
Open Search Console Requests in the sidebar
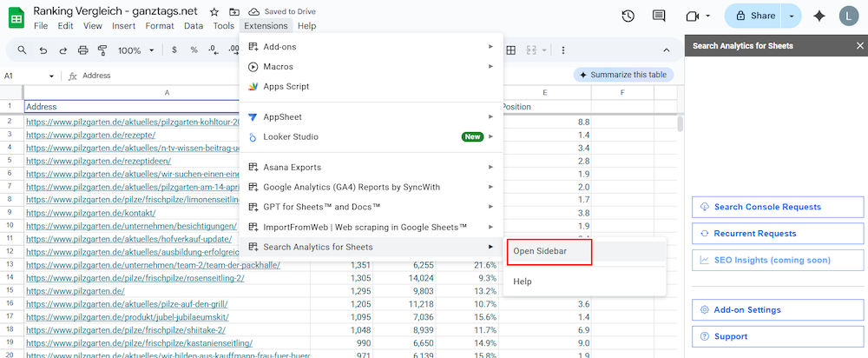pyautogui.click(x=778, y=207)
